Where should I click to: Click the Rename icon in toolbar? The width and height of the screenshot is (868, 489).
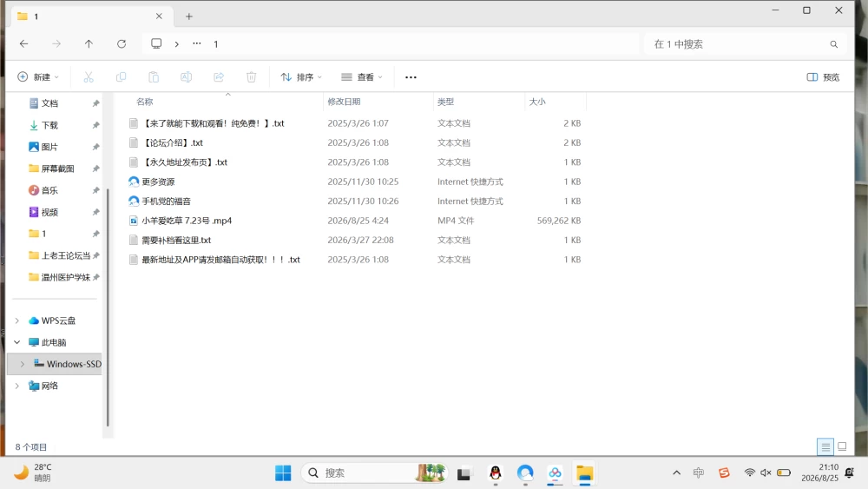tap(186, 77)
